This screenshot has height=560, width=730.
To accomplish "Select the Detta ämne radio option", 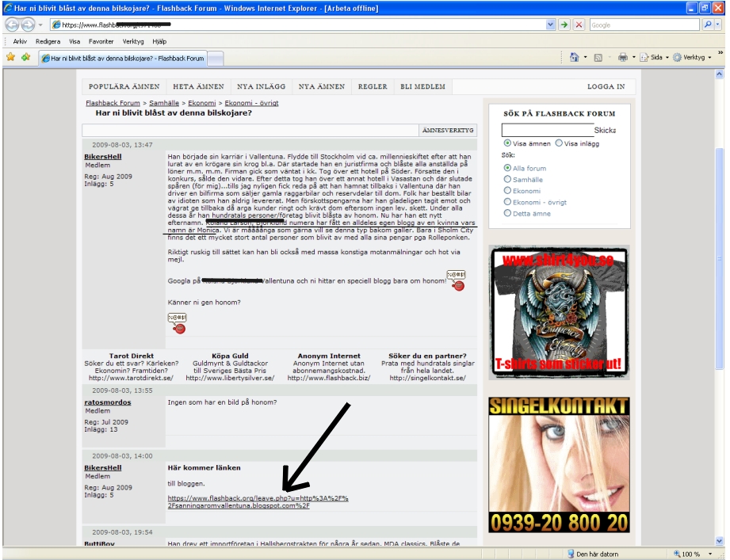I will [x=507, y=213].
